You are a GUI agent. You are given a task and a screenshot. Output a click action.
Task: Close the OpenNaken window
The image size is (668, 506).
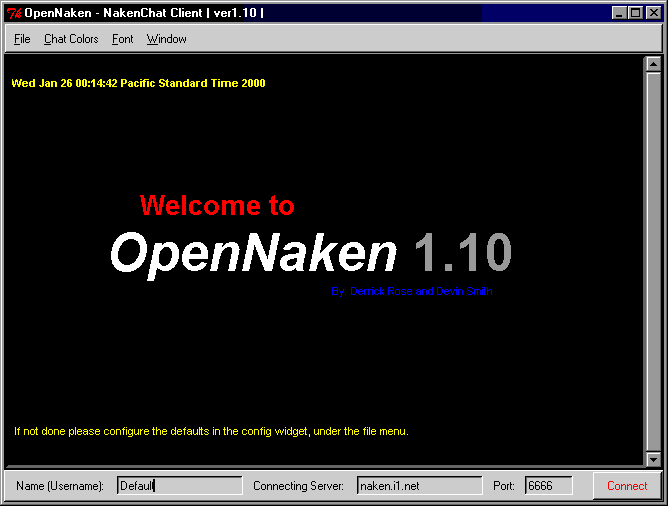click(653, 13)
